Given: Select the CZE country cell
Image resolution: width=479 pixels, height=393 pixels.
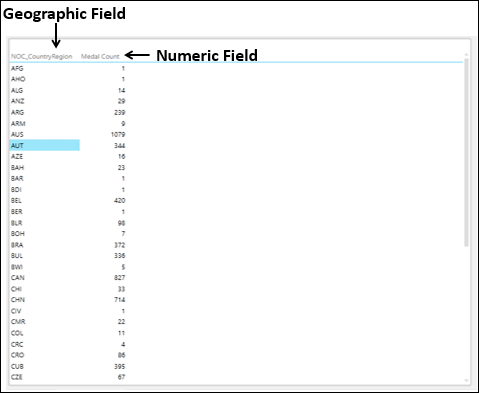Looking at the screenshot, I should click(17, 377).
